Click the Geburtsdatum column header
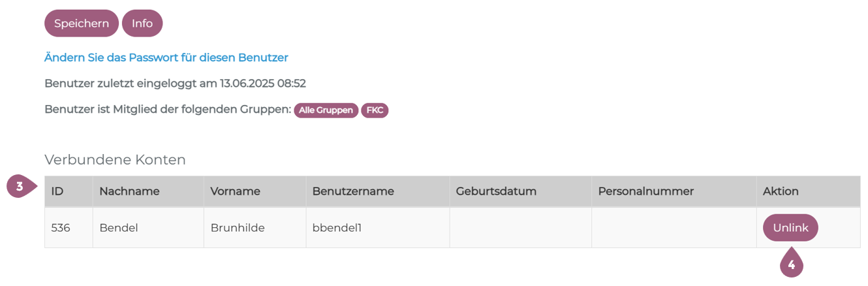 point(496,191)
